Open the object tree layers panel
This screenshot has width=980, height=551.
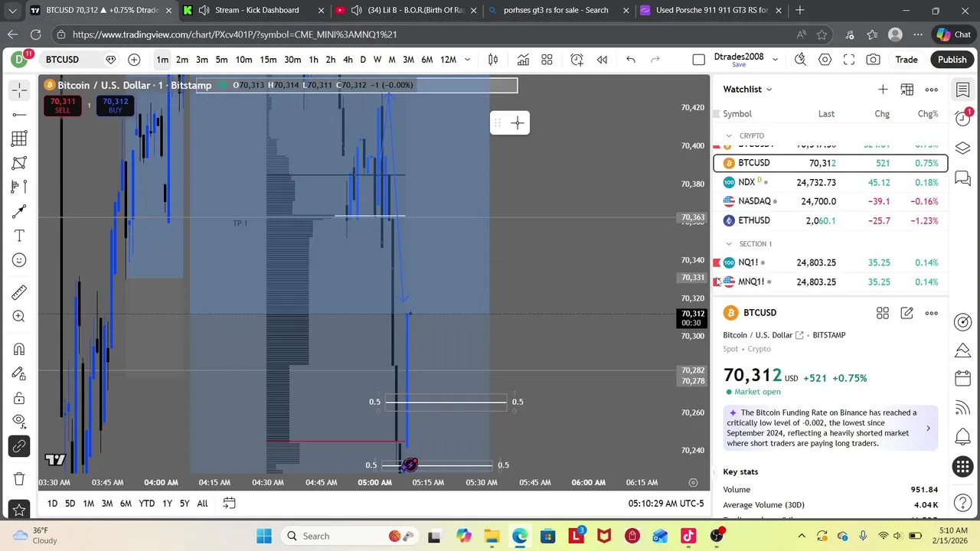tap(963, 148)
